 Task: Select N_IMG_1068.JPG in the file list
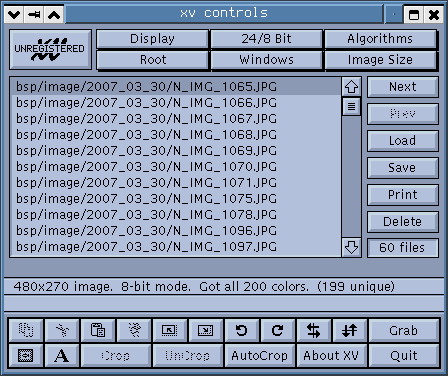(x=175, y=135)
